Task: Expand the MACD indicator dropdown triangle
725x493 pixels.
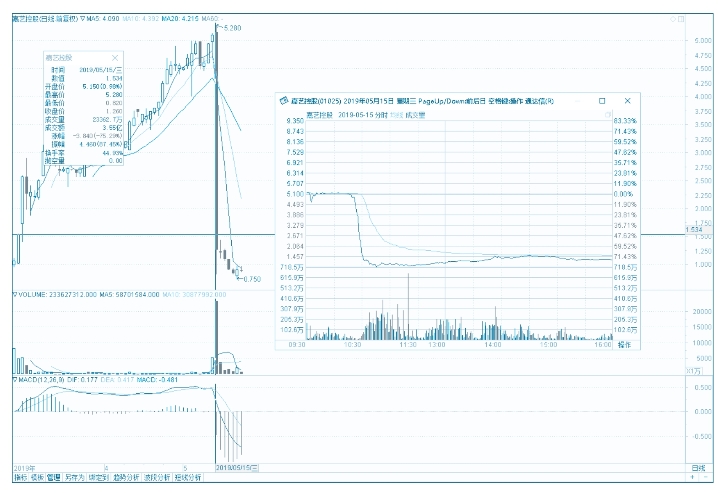Action: pos(14,380)
